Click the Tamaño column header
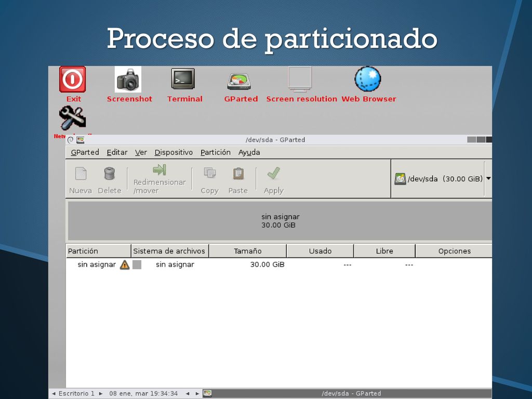The width and height of the screenshot is (532, 399). click(x=248, y=251)
